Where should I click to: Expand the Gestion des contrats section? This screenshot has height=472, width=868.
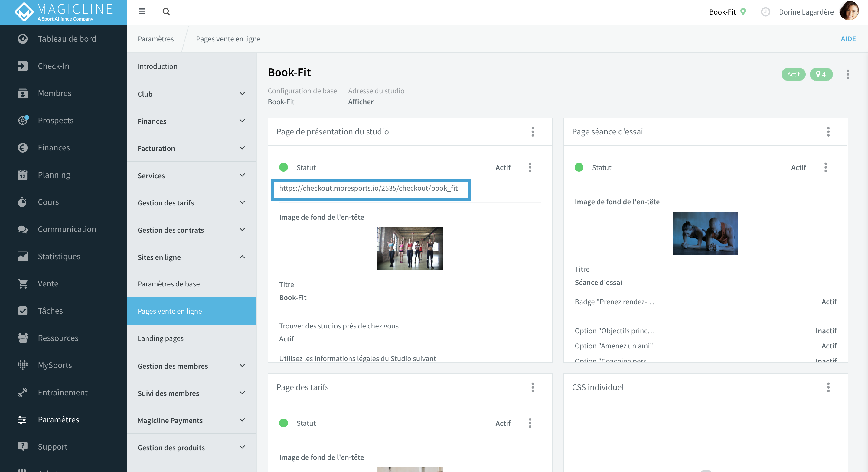(x=191, y=230)
